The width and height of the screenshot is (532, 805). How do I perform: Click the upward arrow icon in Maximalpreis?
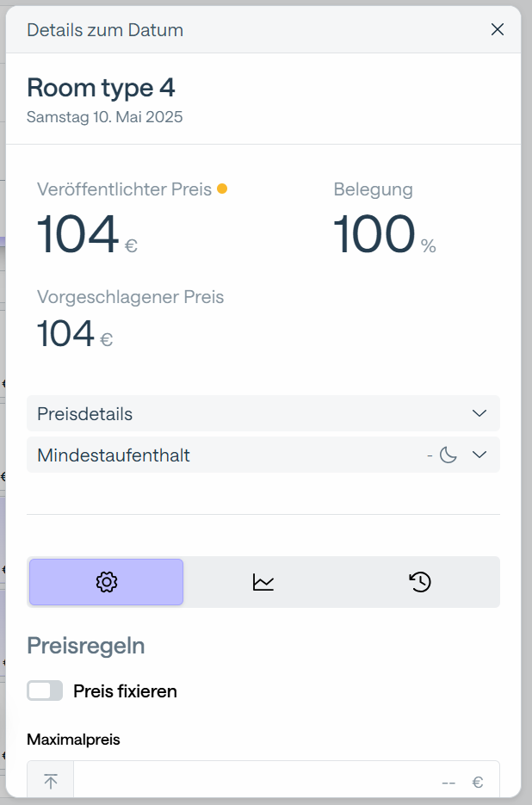point(50,781)
